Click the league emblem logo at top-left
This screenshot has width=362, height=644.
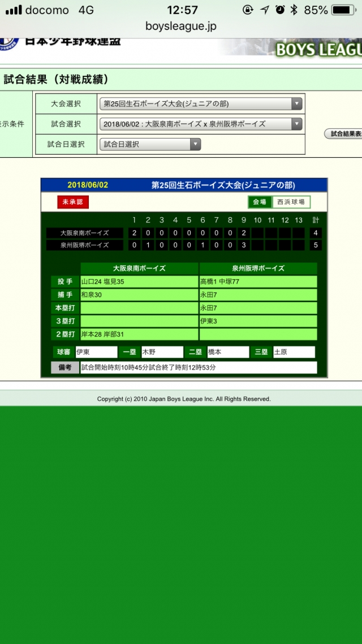9,42
